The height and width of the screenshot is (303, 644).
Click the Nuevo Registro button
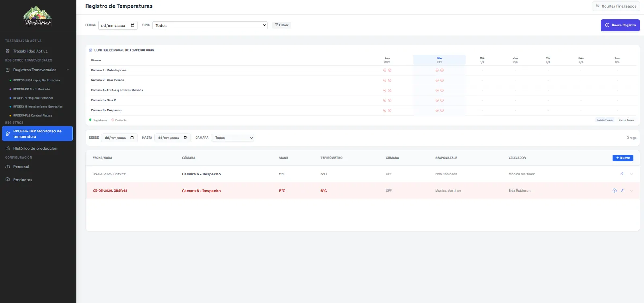pyautogui.click(x=620, y=25)
